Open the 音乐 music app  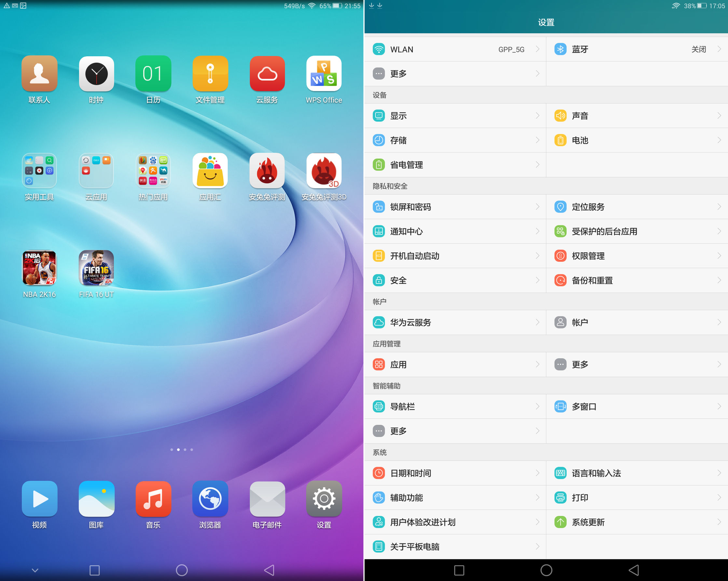pyautogui.click(x=153, y=499)
